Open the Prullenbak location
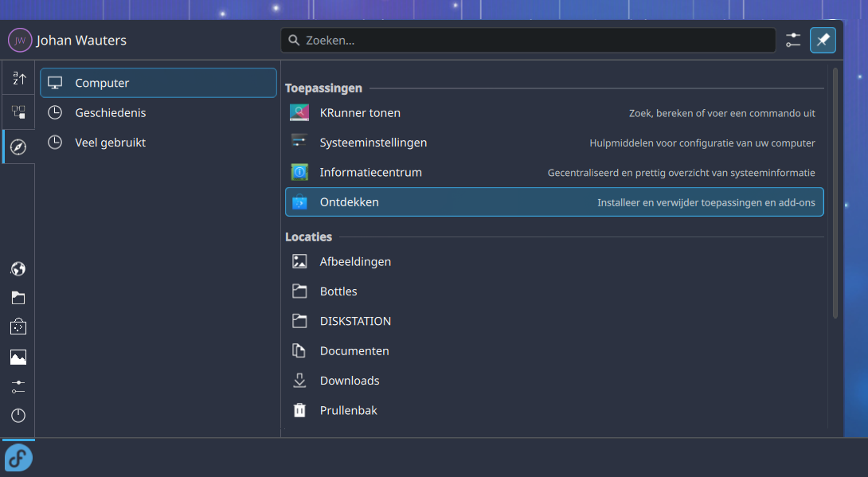The width and height of the screenshot is (868, 477). tap(348, 411)
